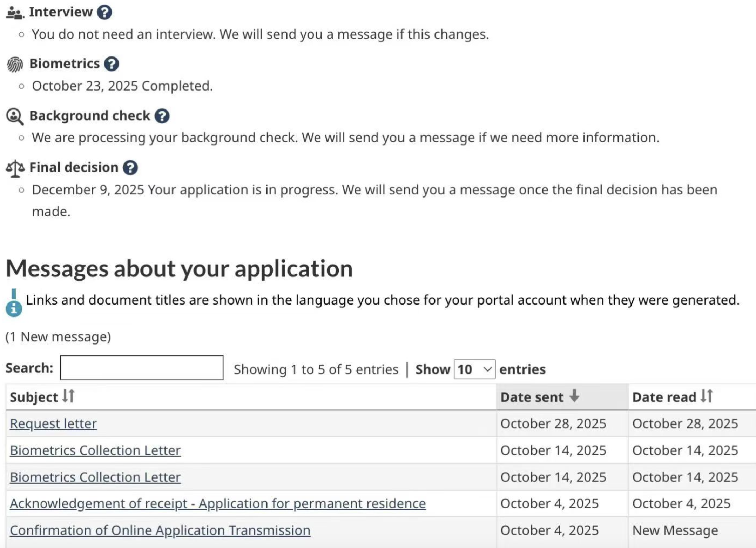This screenshot has width=756, height=548.
Task: Click the Final decision scales icon
Action: (x=15, y=168)
